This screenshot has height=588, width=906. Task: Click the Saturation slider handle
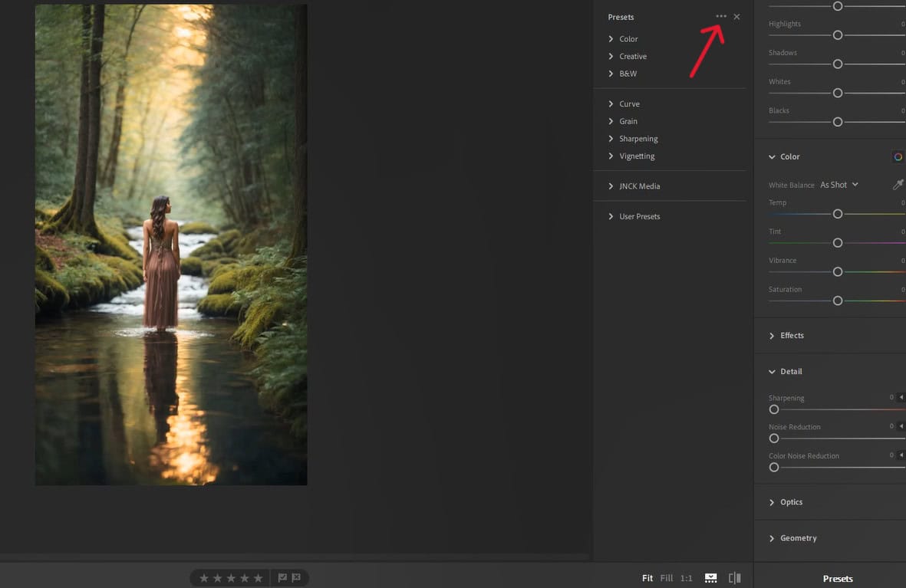[837, 301]
